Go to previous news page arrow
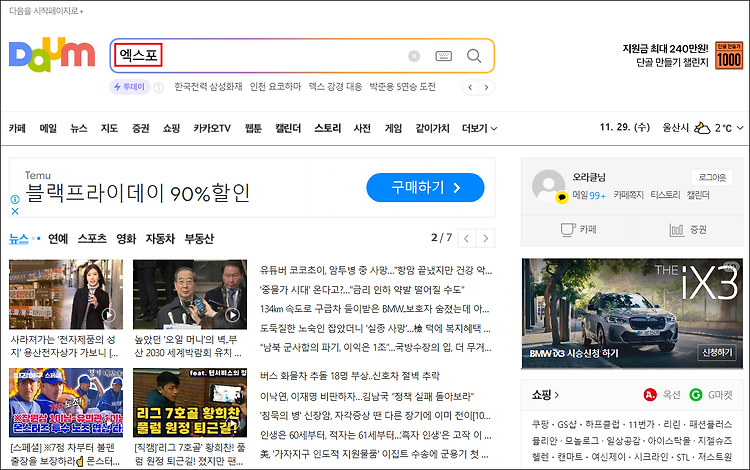750x470 pixels. (x=466, y=238)
